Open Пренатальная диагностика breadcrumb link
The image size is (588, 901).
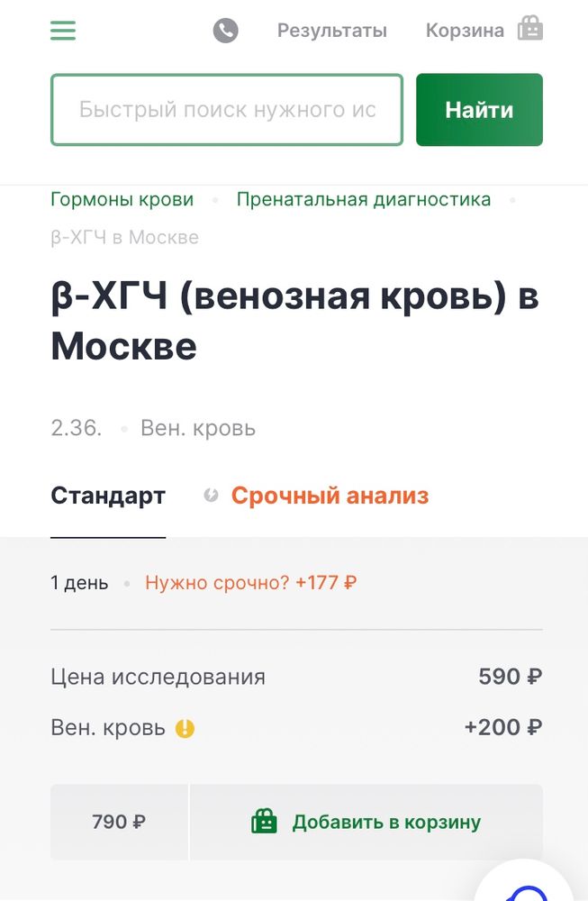[x=362, y=199]
